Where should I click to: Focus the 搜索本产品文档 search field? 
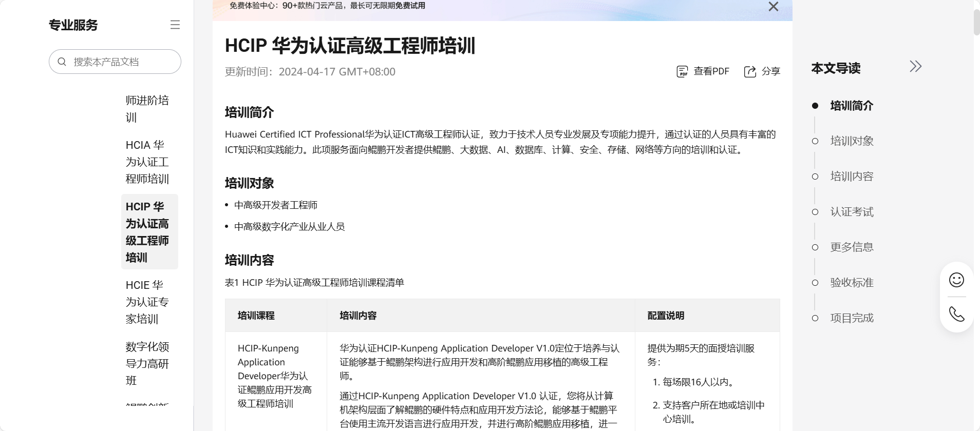(115, 62)
